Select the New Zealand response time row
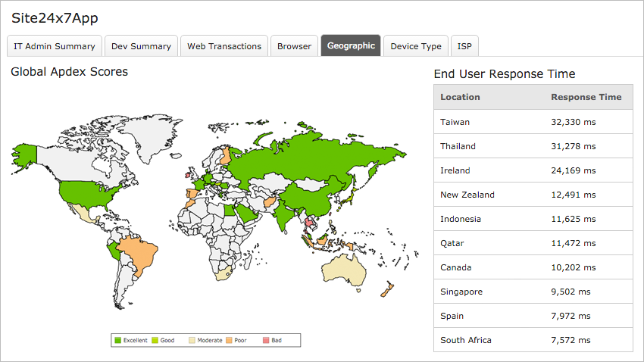The width and height of the screenshot is (644, 362). click(x=533, y=195)
